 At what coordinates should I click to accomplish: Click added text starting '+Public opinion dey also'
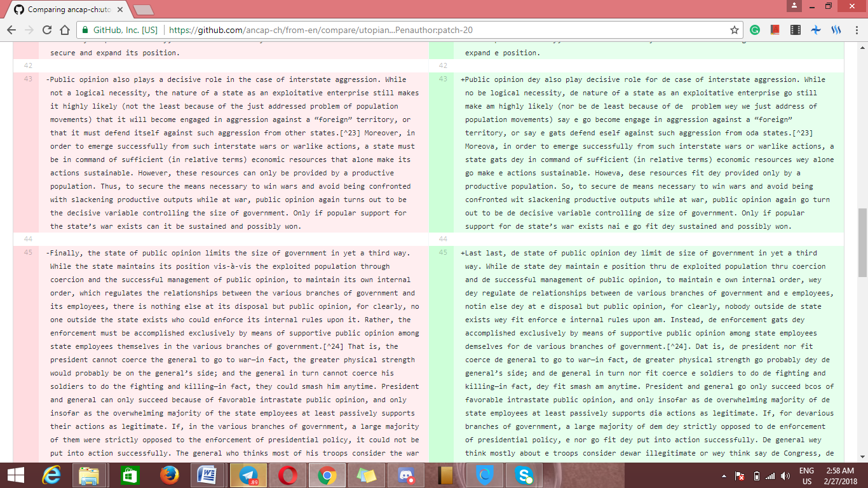point(649,153)
